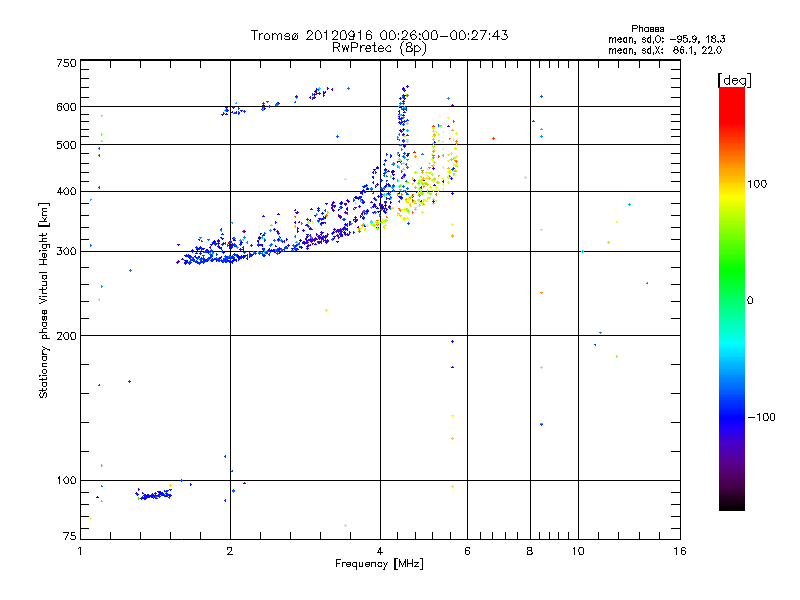Click the 'Phases' heading text
The width and height of the screenshot is (800, 600).
tap(647, 29)
